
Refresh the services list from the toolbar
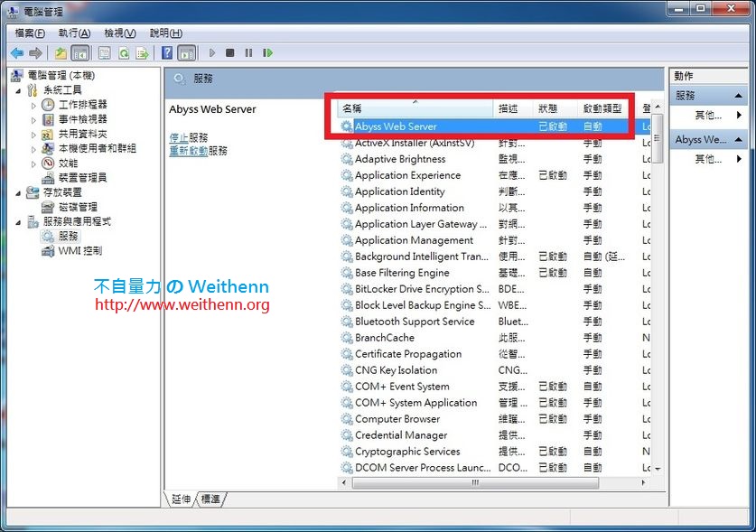click(122, 52)
